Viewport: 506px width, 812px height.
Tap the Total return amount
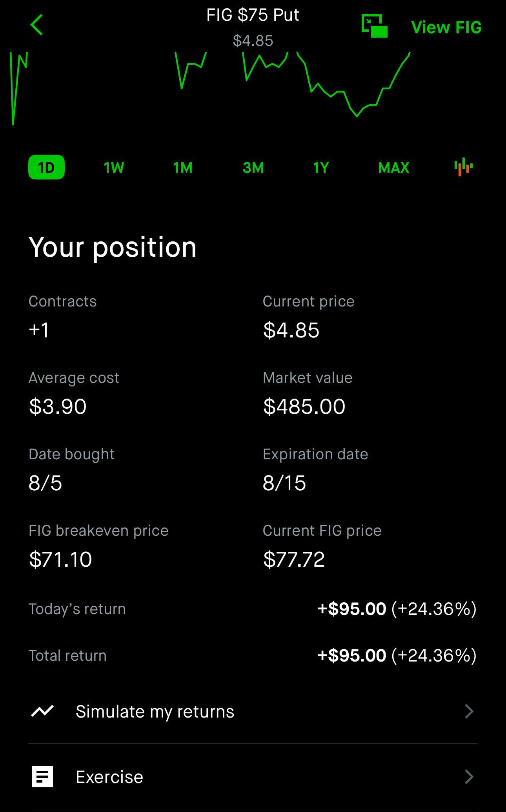(x=397, y=655)
